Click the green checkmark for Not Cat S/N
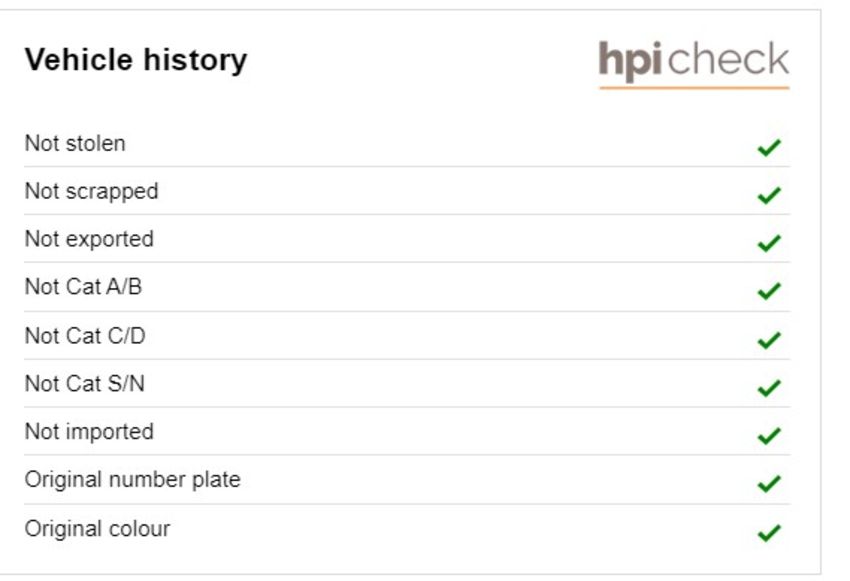This screenshot has width=850, height=581. [x=769, y=388]
